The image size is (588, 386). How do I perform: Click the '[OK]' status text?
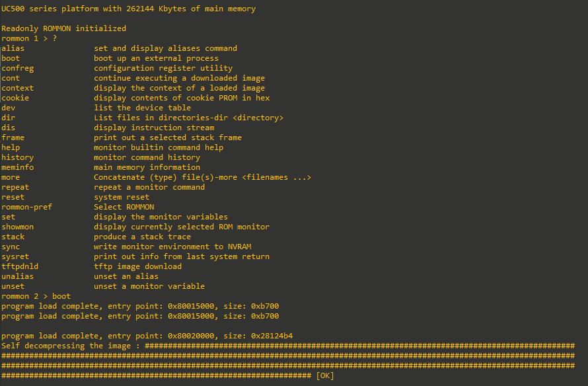[x=325, y=375]
